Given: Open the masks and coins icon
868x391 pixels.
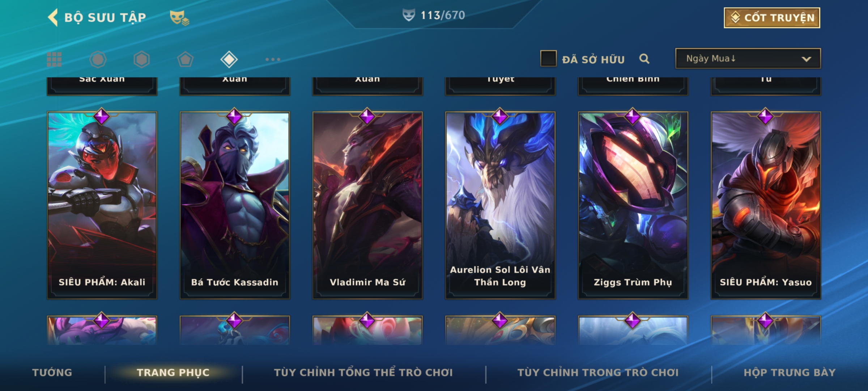Looking at the screenshot, I should (179, 17).
